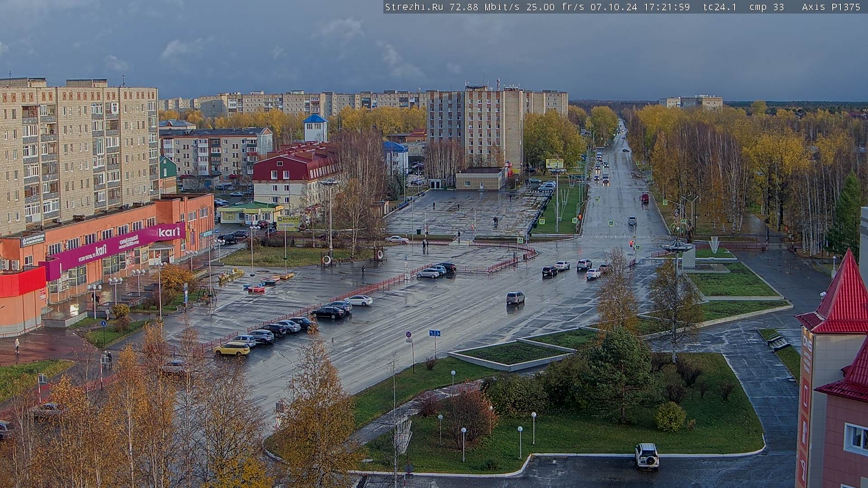Click the 17:21:59 time stamp
The height and width of the screenshot is (488, 868).
click(668, 7)
